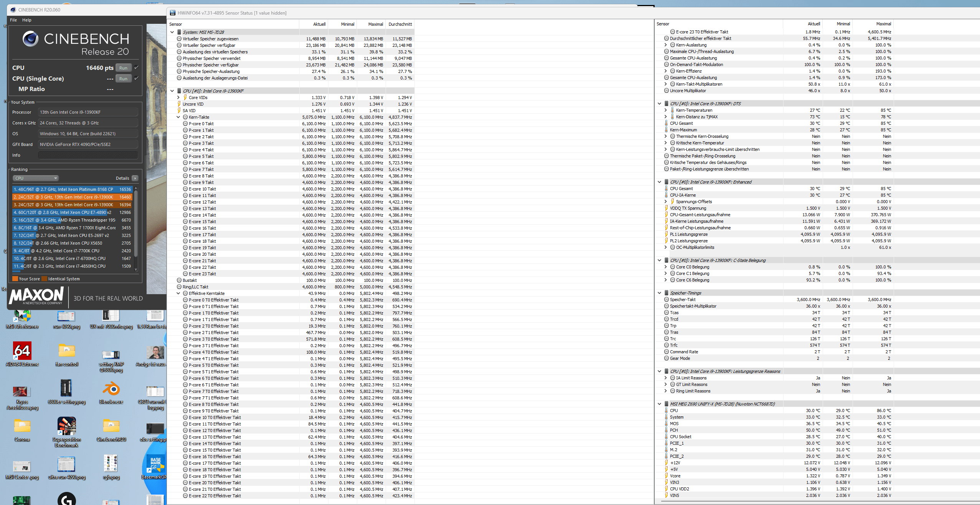Open the MSI Afterburner desktop shortcut
Viewport: 980px width, 505px height.
pos(22,316)
